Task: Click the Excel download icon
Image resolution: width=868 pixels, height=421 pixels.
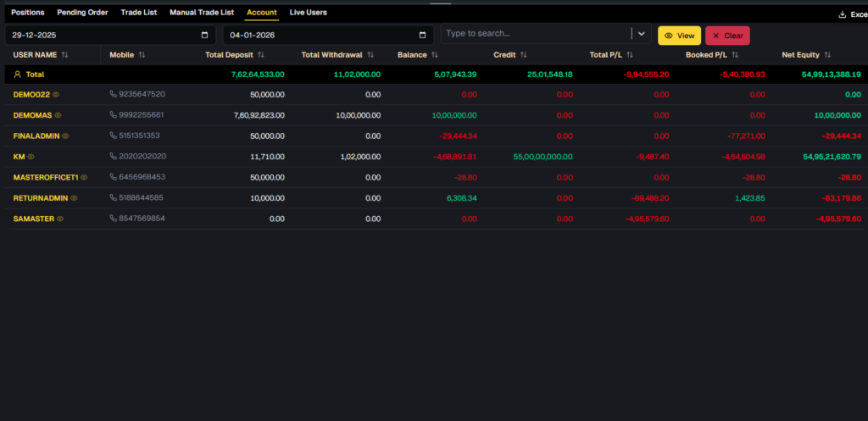Action: 842,14
